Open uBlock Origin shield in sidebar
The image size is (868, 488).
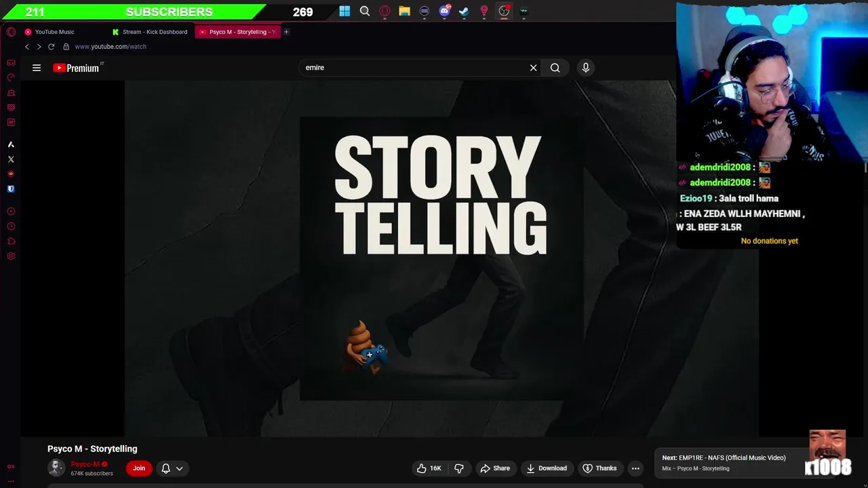[x=11, y=174]
